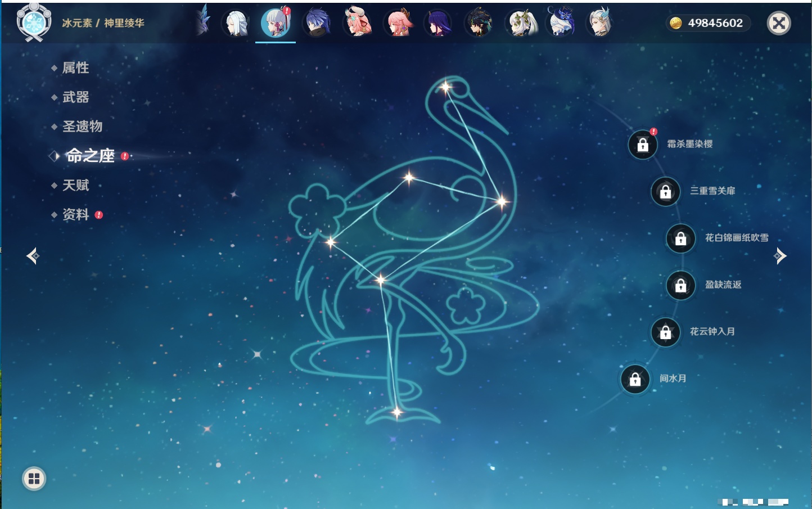Viewport: 812px width, 509px height.
Task: Open the four-square grid menu button
Action: coord(34,479)
